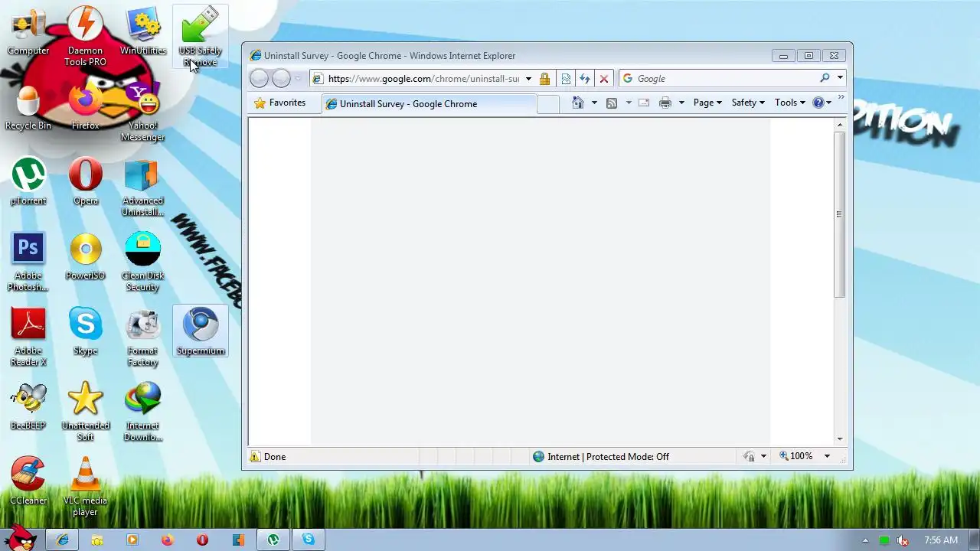
Task: Select the Unattended Soft desktop icon
Action: [86, 412]
